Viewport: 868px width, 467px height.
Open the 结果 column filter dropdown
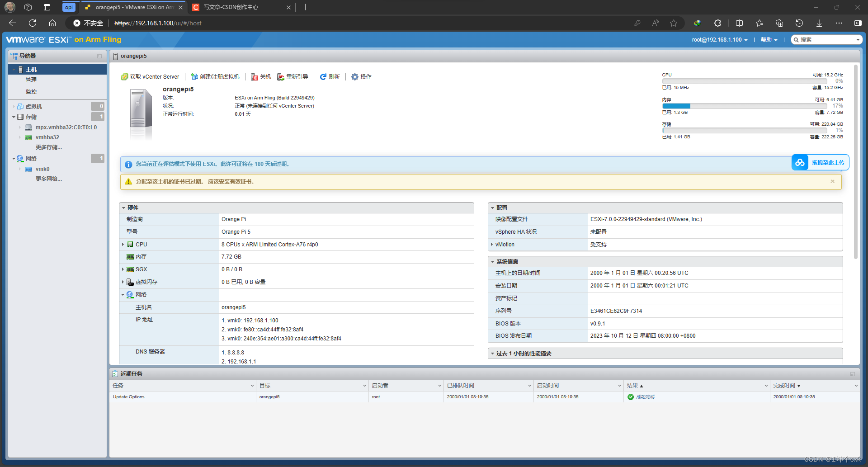pyautogui.click(x=765, y=385)
